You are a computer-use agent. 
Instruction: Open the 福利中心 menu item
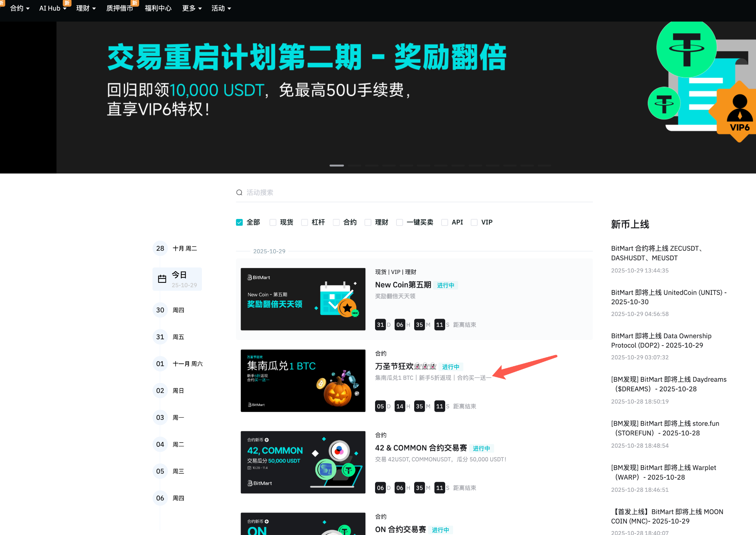(x=158, y=8)
